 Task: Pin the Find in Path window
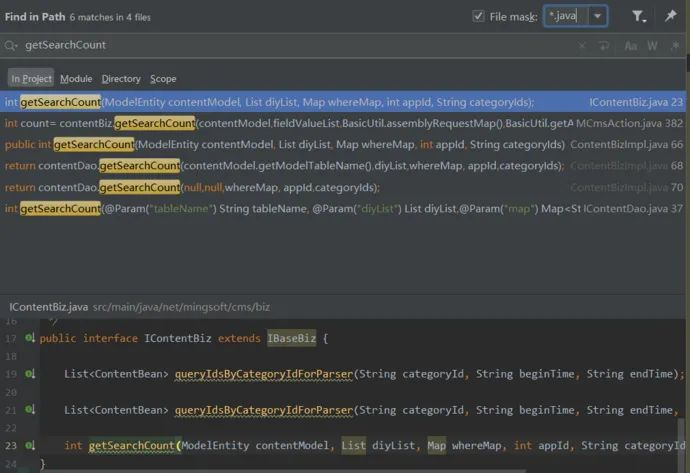pyautogui.click(x=670, y=16)
